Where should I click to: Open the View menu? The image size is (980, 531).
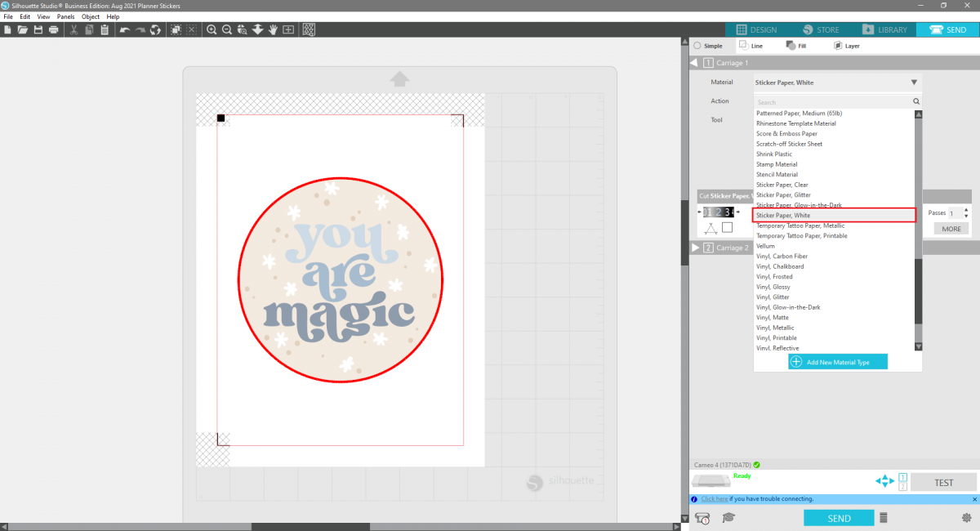[43, 16]
